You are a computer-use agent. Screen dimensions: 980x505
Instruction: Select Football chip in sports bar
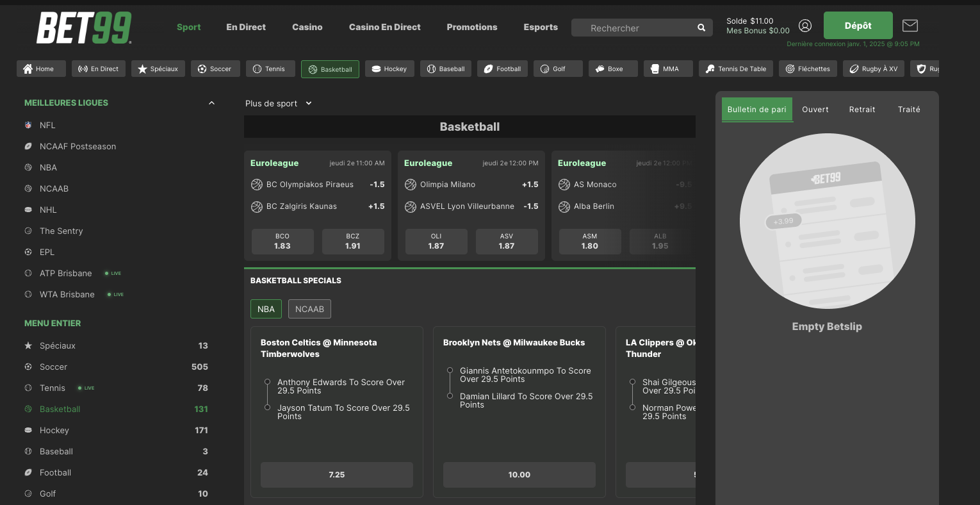[x=502, y=69]
